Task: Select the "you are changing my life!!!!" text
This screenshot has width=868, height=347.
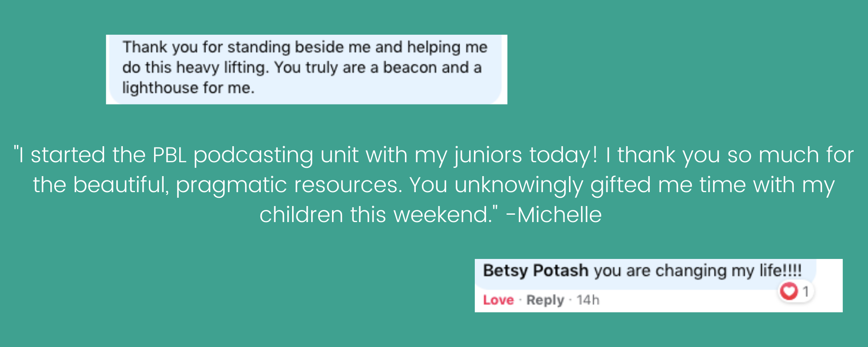Action: pos(697,271)
